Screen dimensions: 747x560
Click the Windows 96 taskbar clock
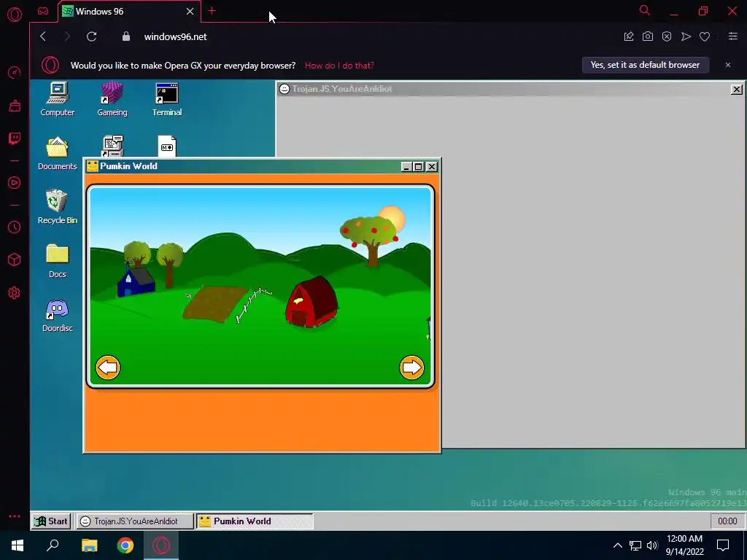coord(727,521)
